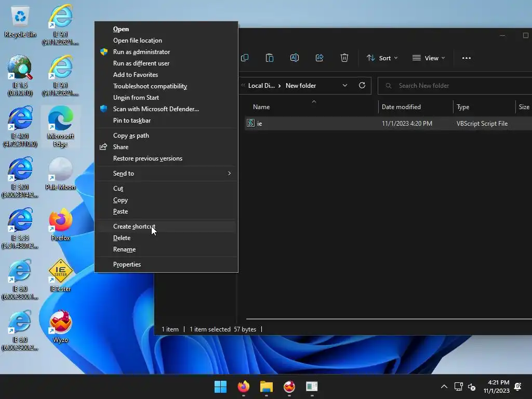This screenshot has height=399, width=532.
Task: Choose Share in the context menu
Action: tap(166, 147)
